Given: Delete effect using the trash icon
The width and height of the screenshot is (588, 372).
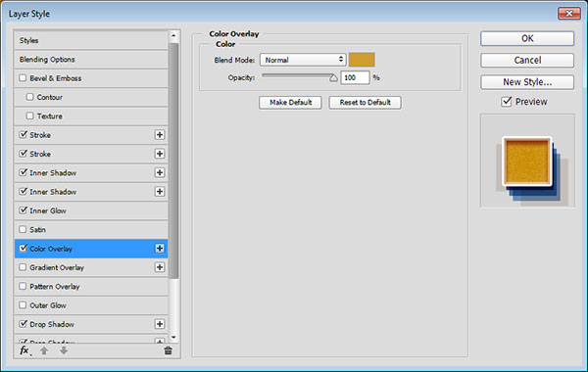Looking at the screenshot, I should coord(168,350).
